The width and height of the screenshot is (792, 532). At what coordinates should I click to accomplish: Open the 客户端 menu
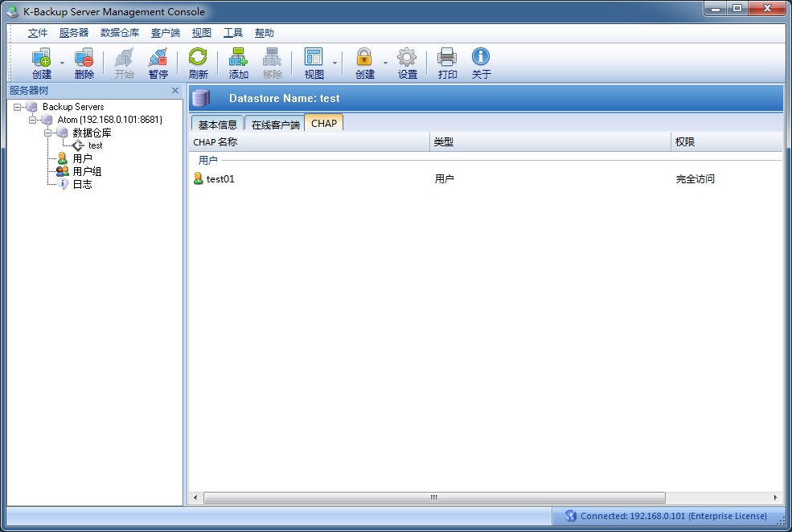pyautogui.click(x=166, y=33)
